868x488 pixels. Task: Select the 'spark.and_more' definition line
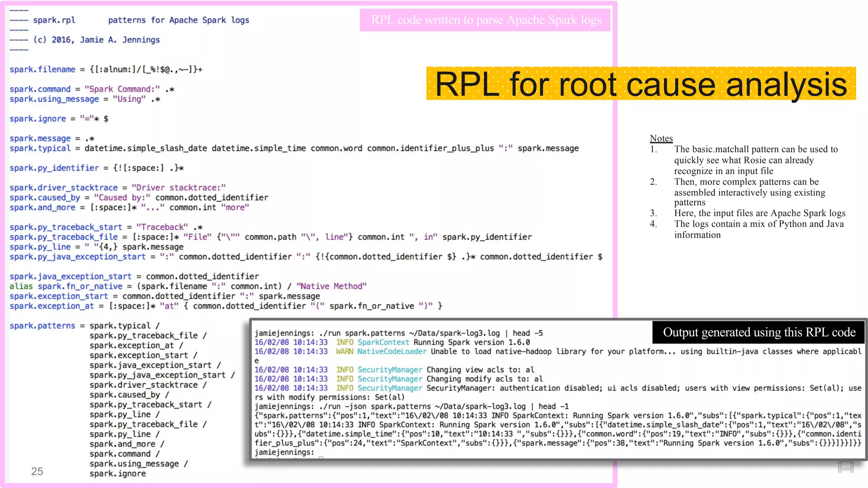129,208
